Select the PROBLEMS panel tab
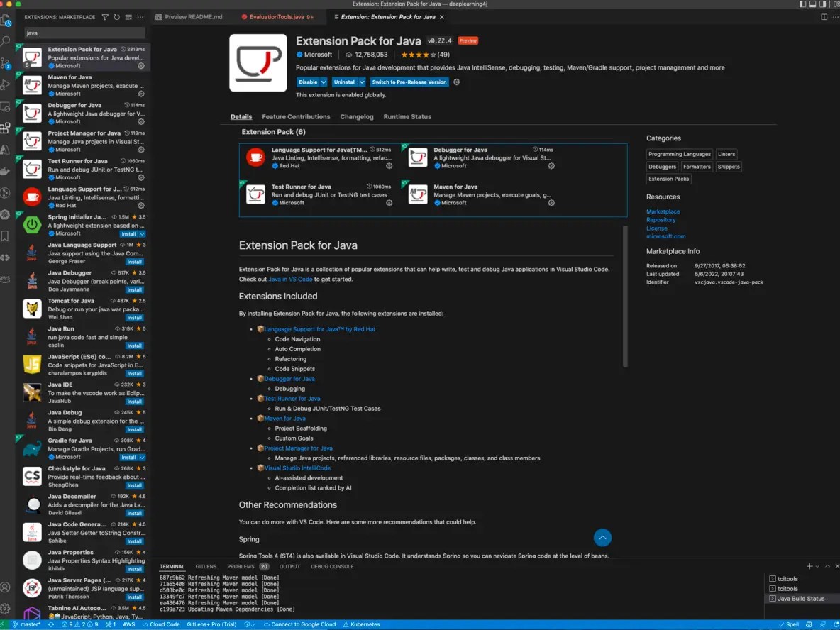 [x=241, y=567]
